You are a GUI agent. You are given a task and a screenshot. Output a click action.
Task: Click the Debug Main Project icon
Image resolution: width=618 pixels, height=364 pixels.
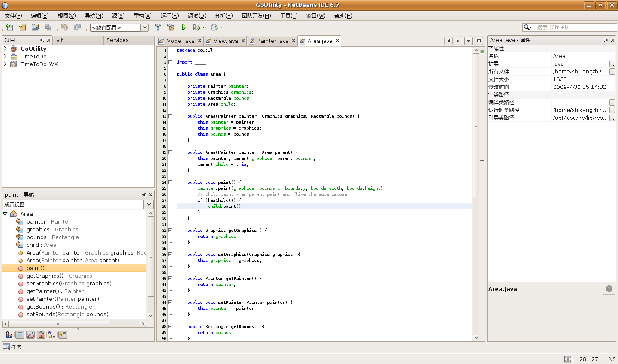196,27
